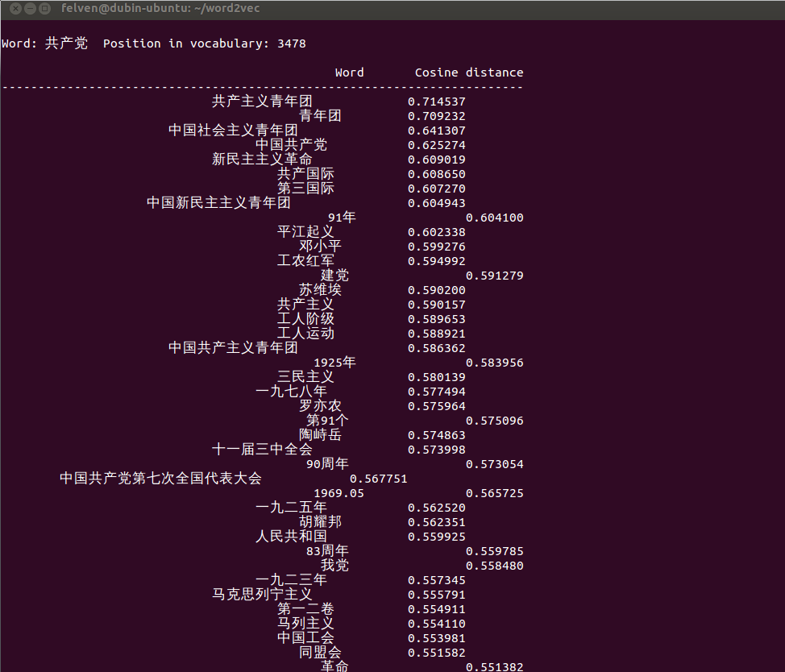
Task: Select the entry 一九二三年
Action: click(x=291, y=580)
